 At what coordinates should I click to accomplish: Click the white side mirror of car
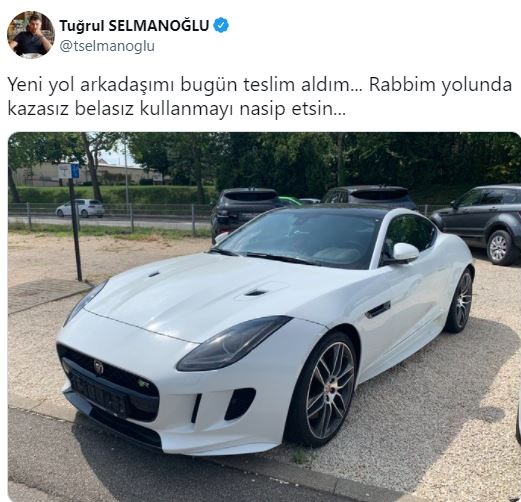(x=405, y=252)
